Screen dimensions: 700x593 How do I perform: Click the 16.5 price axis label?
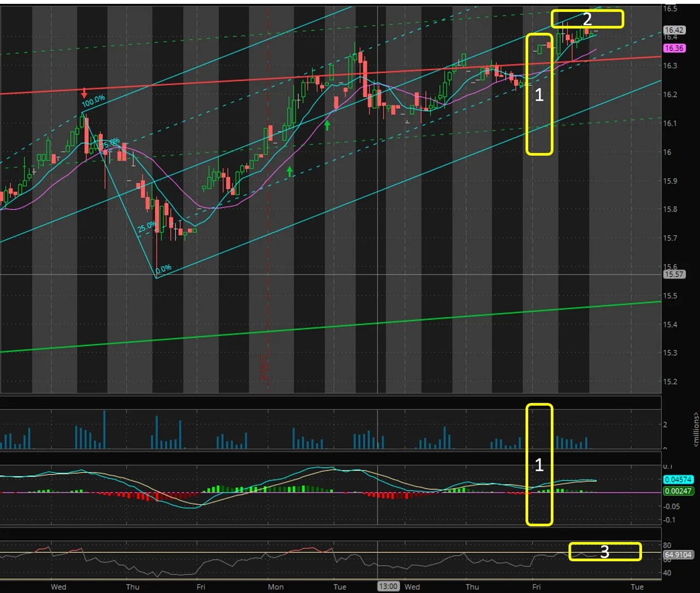670,9
